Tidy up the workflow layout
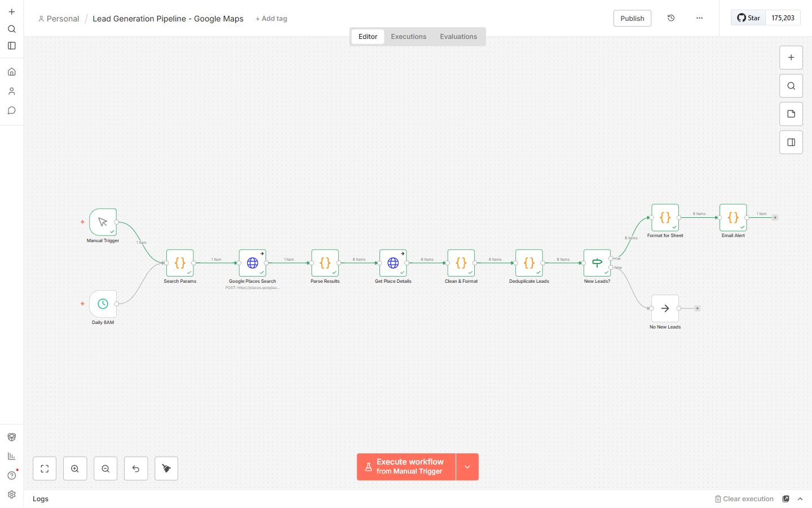 tap(166, 468)
